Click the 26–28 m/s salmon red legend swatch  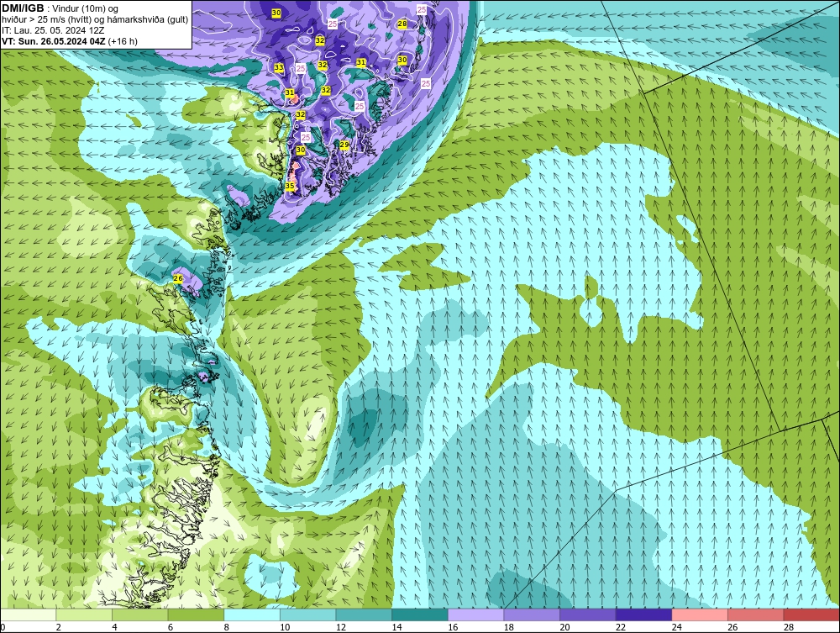pos(756,615)
